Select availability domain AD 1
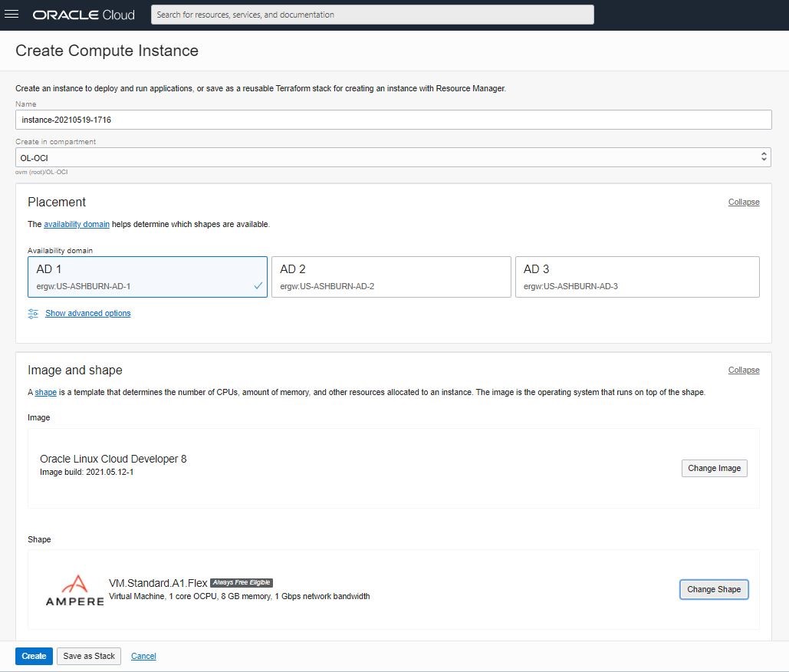The image size is (789, 672). click(147, 277)
